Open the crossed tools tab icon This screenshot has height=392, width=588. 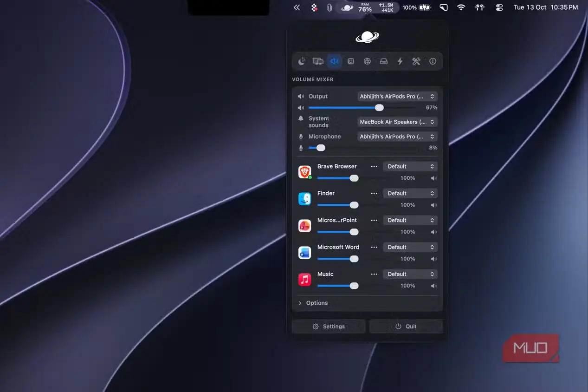point(416,61)
